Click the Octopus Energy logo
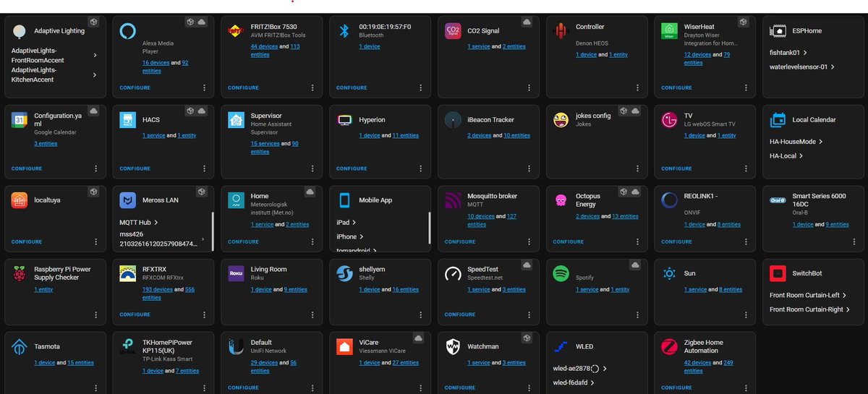868x394 pixels. tap(561, 200)
